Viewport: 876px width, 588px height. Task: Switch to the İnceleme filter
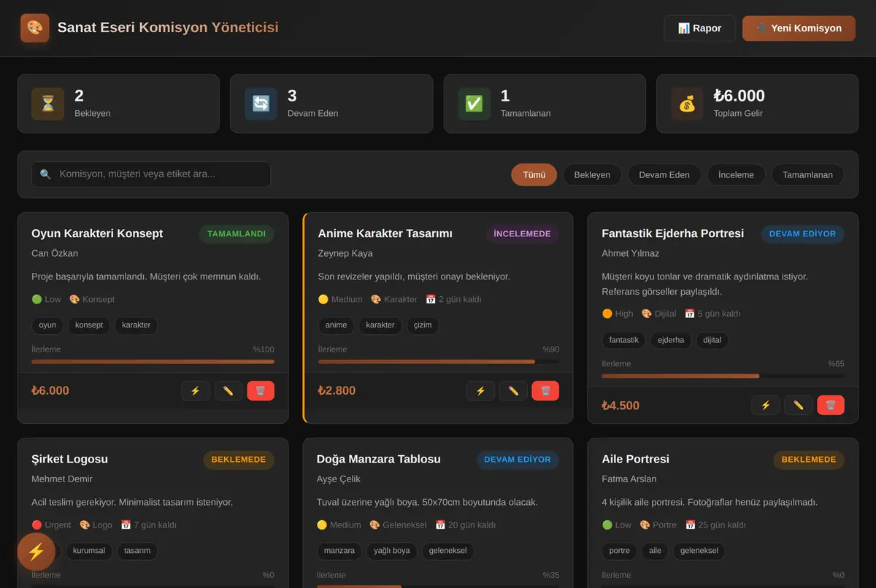tap(736, 174)
